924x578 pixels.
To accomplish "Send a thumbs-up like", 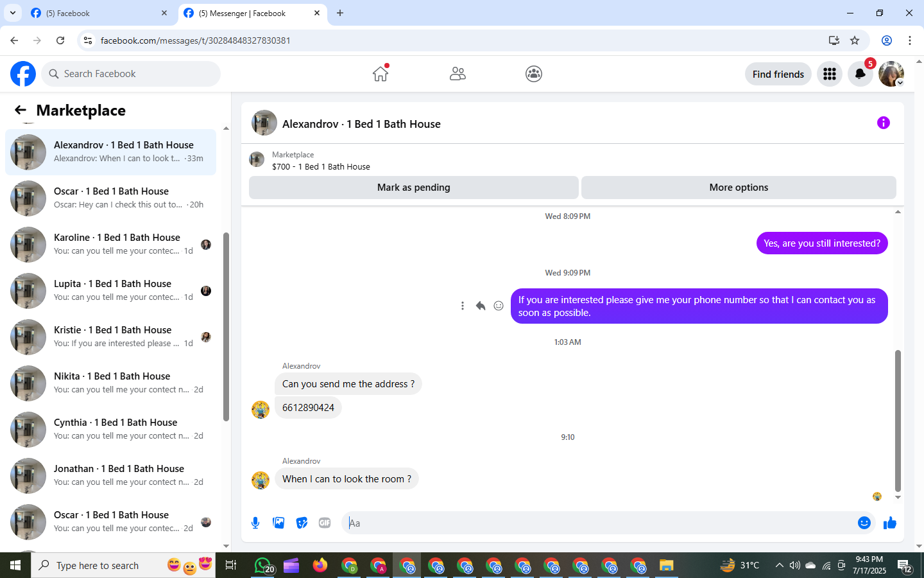I will click(x=889, y=523).
